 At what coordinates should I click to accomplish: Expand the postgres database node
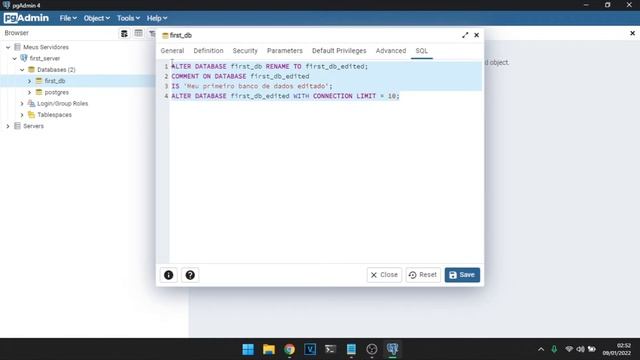(29, 93)
